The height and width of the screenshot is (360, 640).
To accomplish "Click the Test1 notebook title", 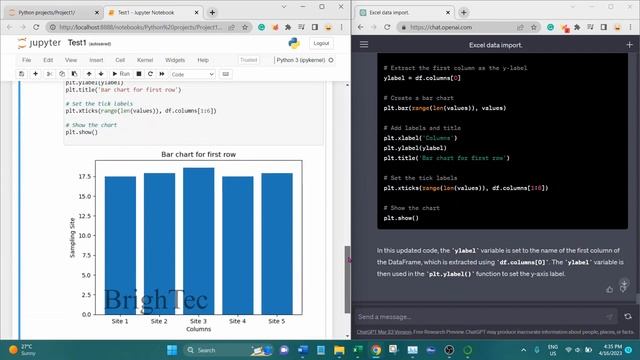I will point(77,43).
